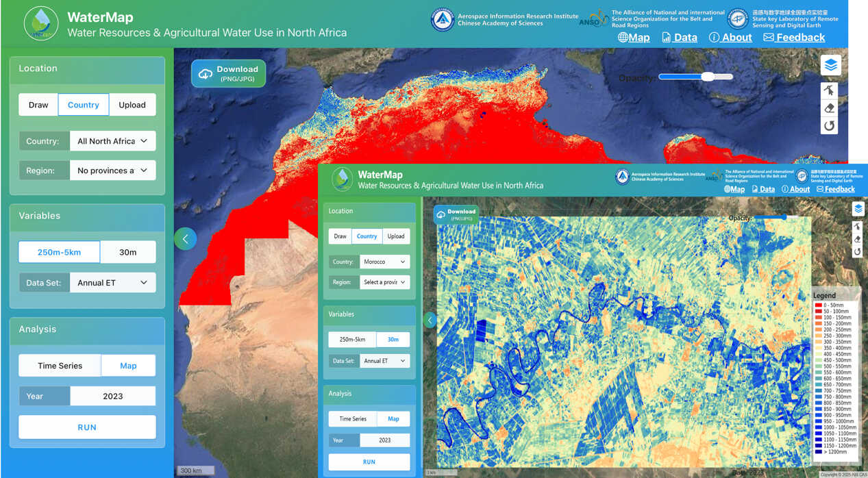Open the Country dropdown set to Morocco
Image resolution: width=868 pixels, height=478 pixels.
point(384,262)
